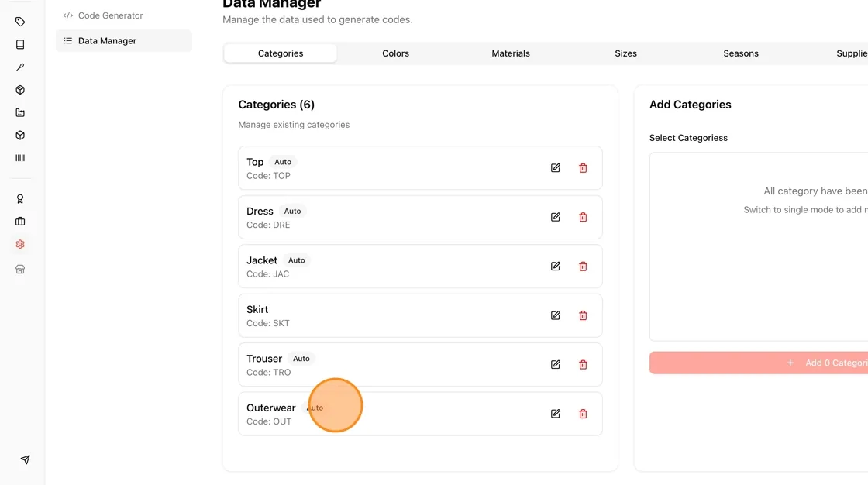Open the package box icon in the sidebar

click(20, 90)
